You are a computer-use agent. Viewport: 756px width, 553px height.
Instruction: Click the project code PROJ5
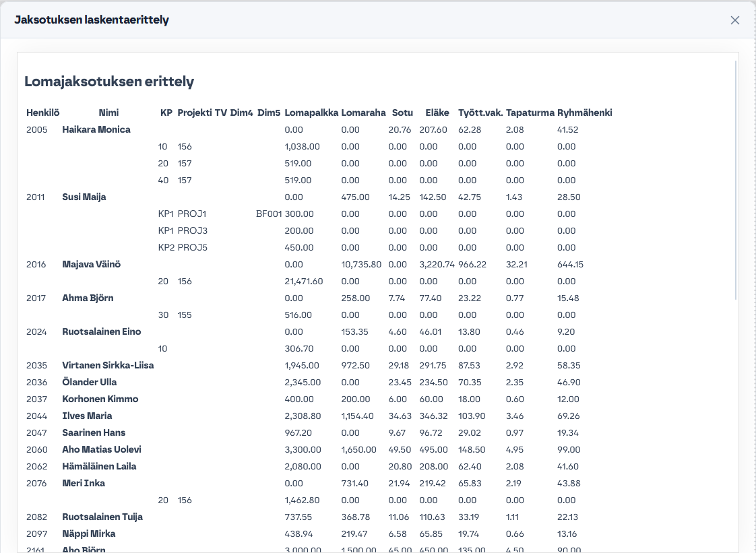193,248
